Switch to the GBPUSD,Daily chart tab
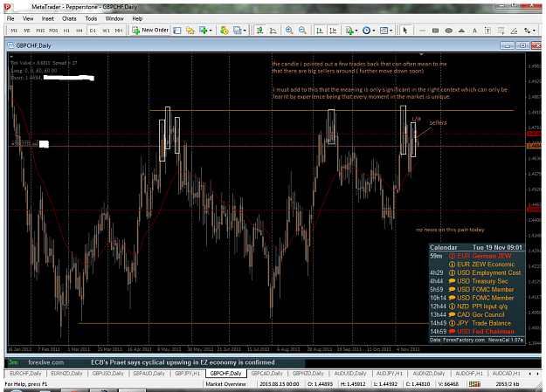Screen dimensions: 546x392 (x=108, y=373)
